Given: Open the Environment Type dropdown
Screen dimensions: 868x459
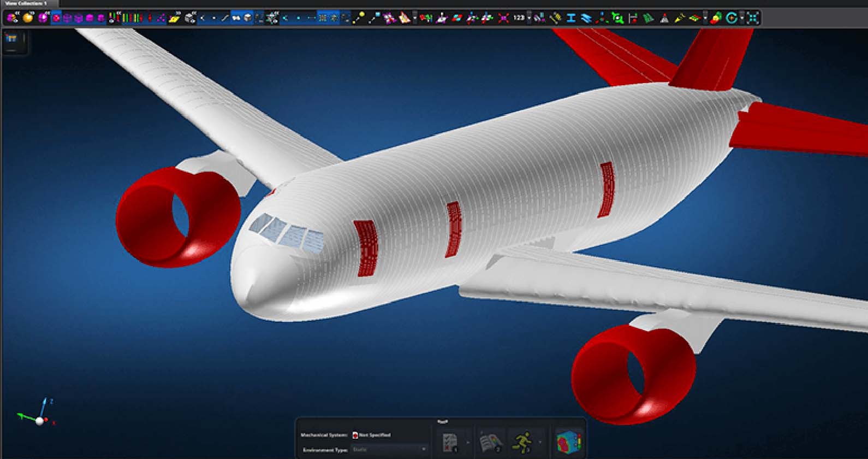Looking at the screenshot, I should [x=389, y=450].
